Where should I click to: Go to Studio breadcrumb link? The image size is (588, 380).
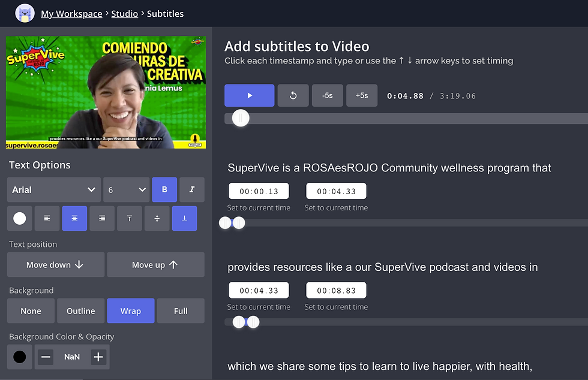125,14
